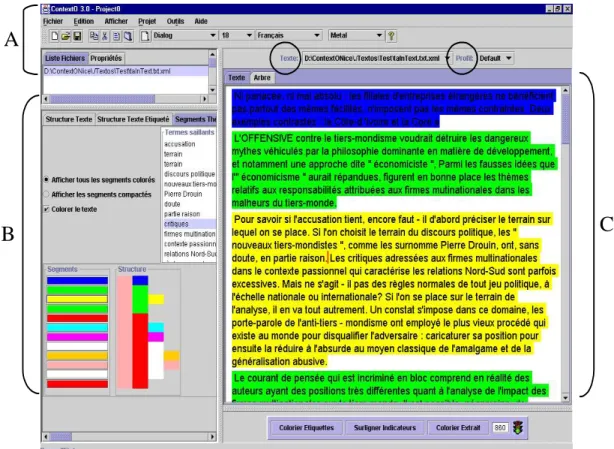Click the Colorier Extrait button
Screen dimensions: 614x449
[458, 427]
